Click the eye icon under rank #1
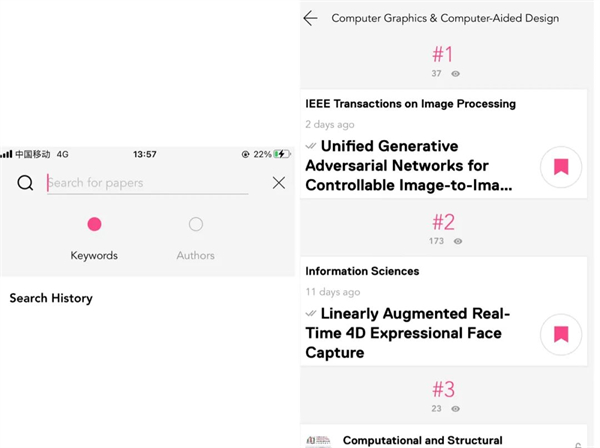600x448 pixels. click(x=456, y=74)
